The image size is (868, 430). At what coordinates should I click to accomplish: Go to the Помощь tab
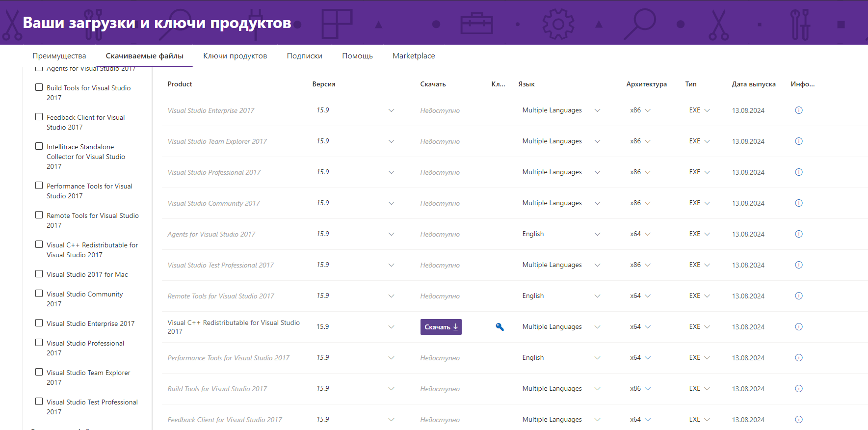coord(357,56)
